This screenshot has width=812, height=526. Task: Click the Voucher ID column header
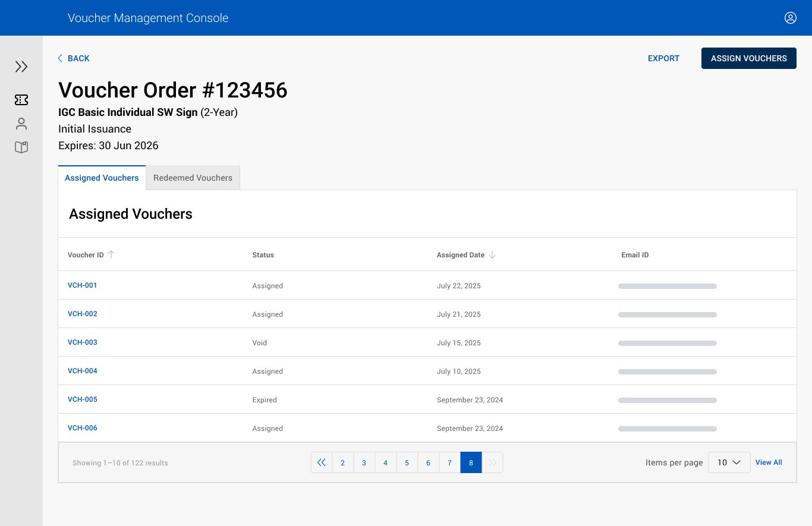pos(86,255)
